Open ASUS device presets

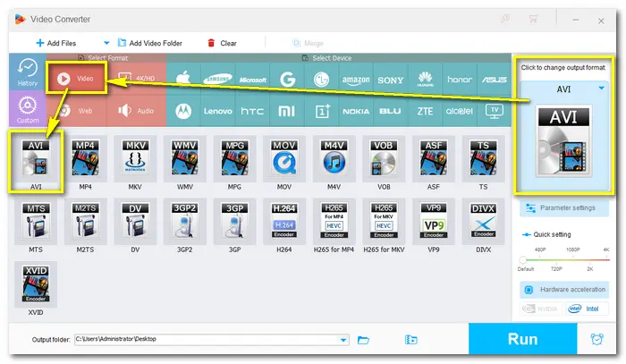[x=494, y=79]
